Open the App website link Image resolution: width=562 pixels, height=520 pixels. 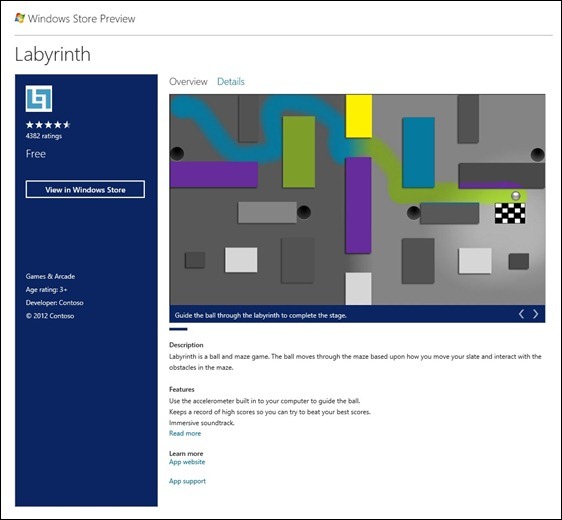pos(187,462)
